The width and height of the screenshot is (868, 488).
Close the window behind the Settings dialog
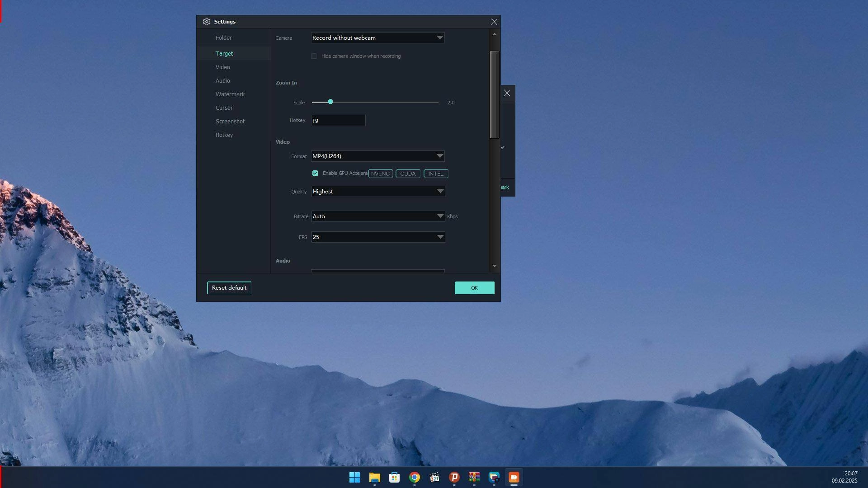click(x=507, y=93)
